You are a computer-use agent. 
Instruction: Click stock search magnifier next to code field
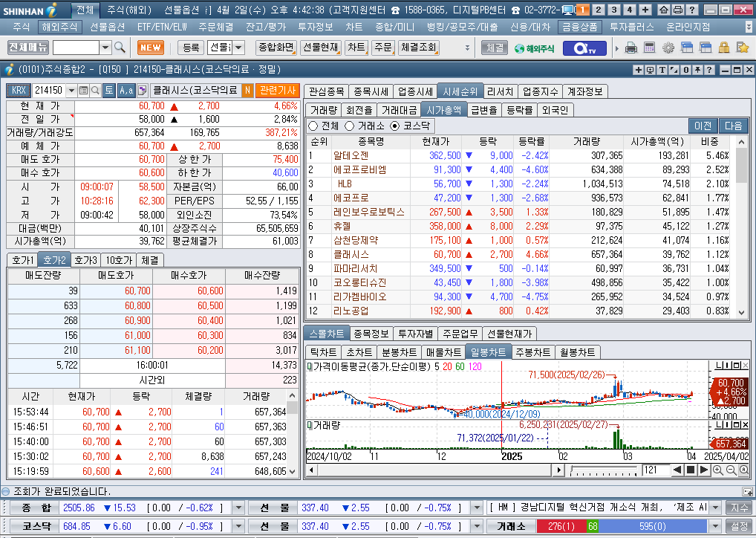(x=95, y=90)
